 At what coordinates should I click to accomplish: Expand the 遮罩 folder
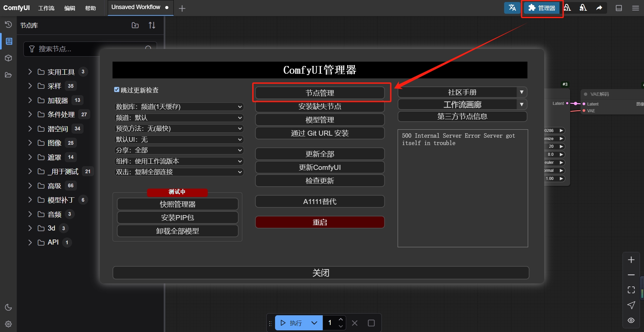(30, 157)
